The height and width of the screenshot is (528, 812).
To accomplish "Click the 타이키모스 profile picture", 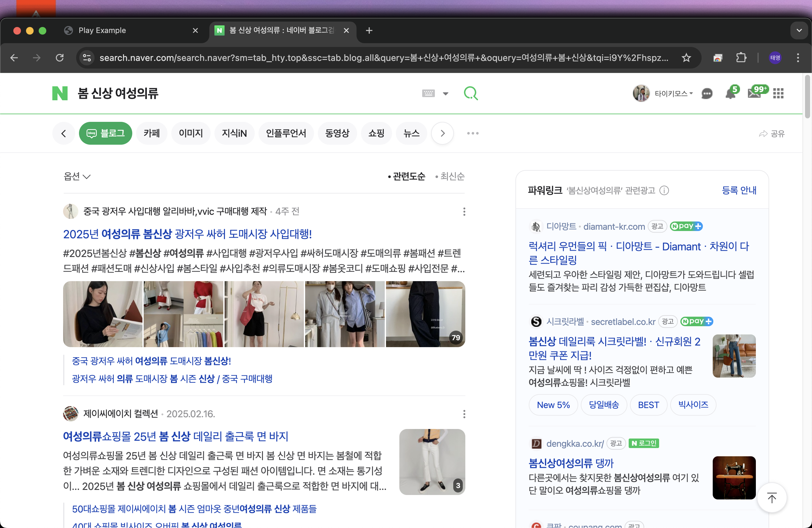I will (x=641, y=93).
